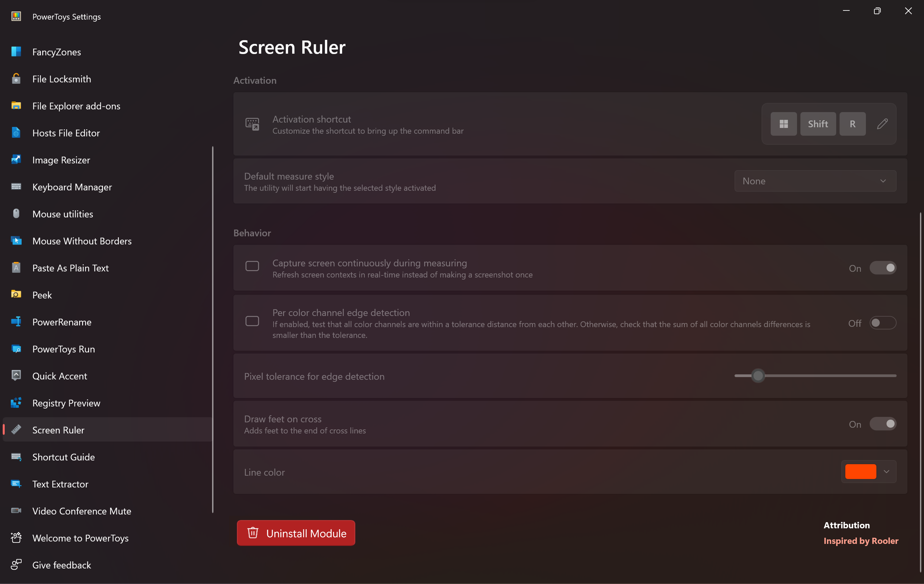Screen dimensions: 924x584
Task: Expand the Line color dropdown
Action: click(886, 472)
